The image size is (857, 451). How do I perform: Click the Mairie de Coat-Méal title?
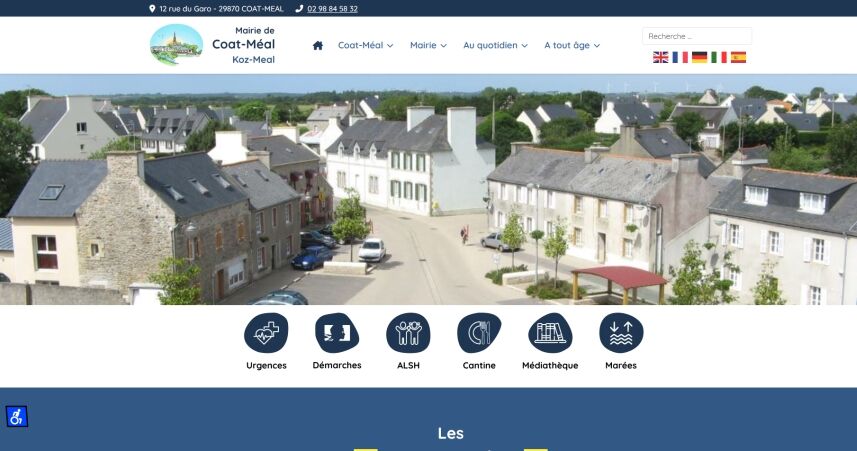pyautogui.click(x=244, y=38)
